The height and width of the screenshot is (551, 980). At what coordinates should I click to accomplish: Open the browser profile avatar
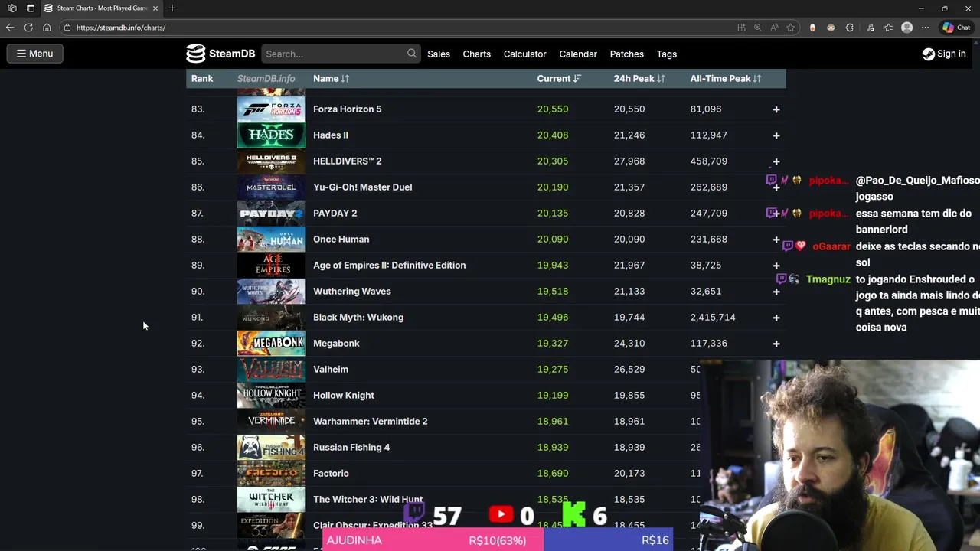[x=907, y=28]
